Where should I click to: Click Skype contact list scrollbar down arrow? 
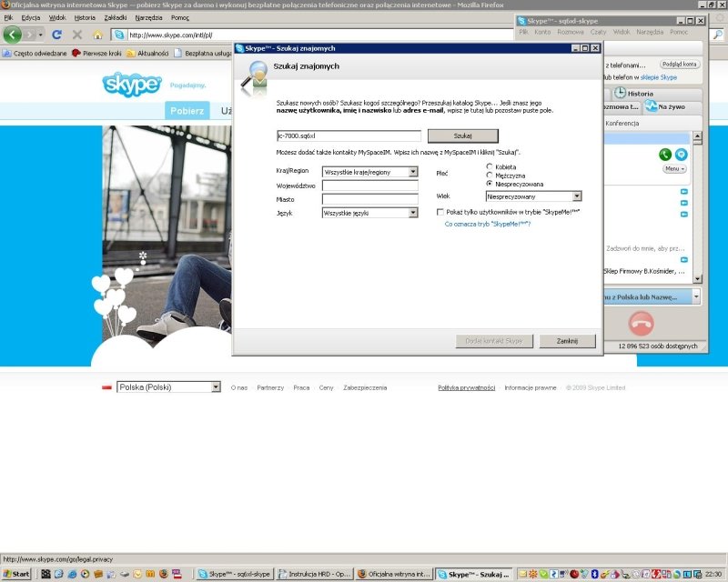(x=697, y=278)
